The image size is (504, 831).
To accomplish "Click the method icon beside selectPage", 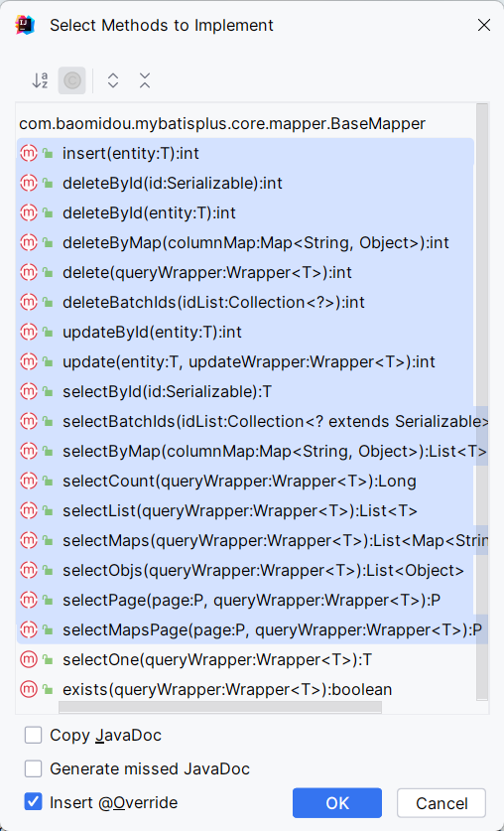I will [29, 600].
